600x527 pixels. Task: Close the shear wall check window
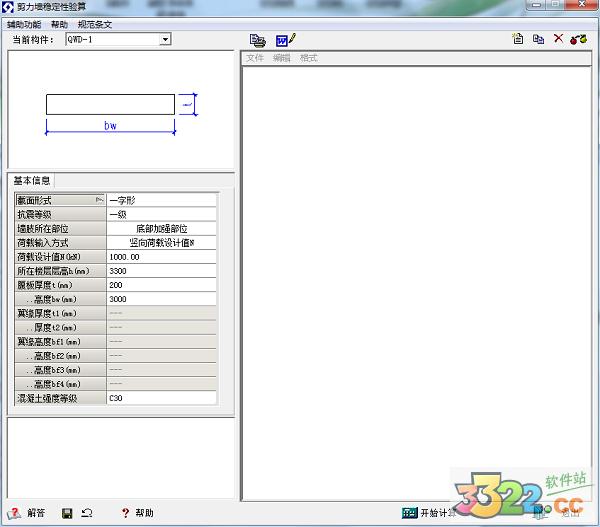click(x=581, y=5)
